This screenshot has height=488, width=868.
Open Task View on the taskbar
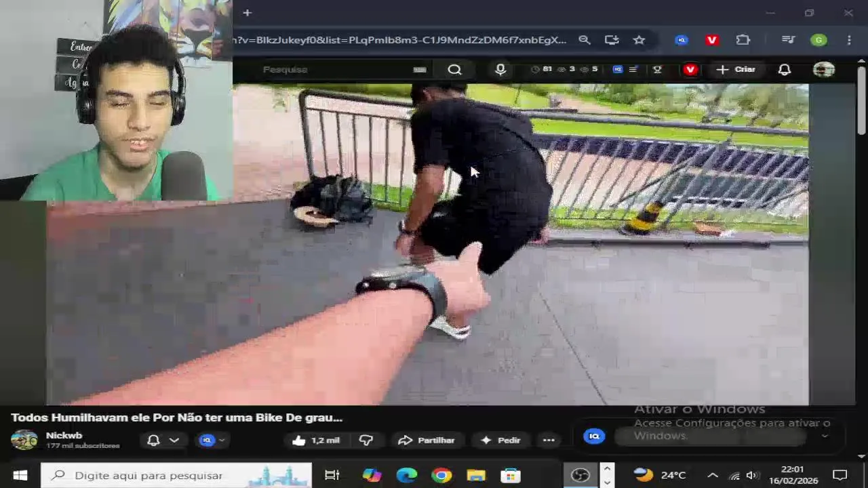point(332,475)
